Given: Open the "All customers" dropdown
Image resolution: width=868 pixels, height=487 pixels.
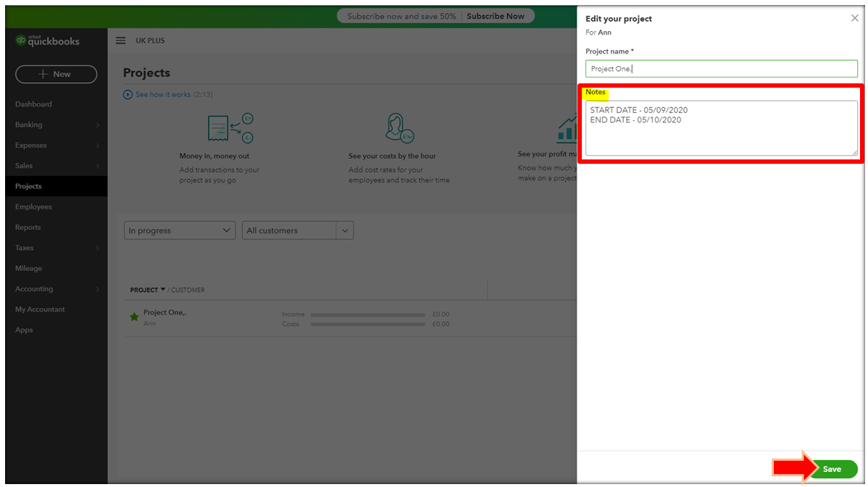Looking at the screenshot, I should point(297,230).
